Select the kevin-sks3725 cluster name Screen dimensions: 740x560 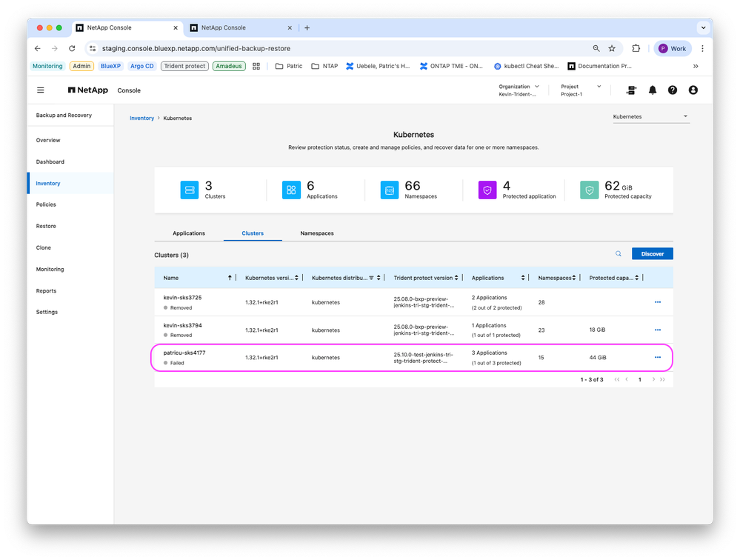[182, 298]
